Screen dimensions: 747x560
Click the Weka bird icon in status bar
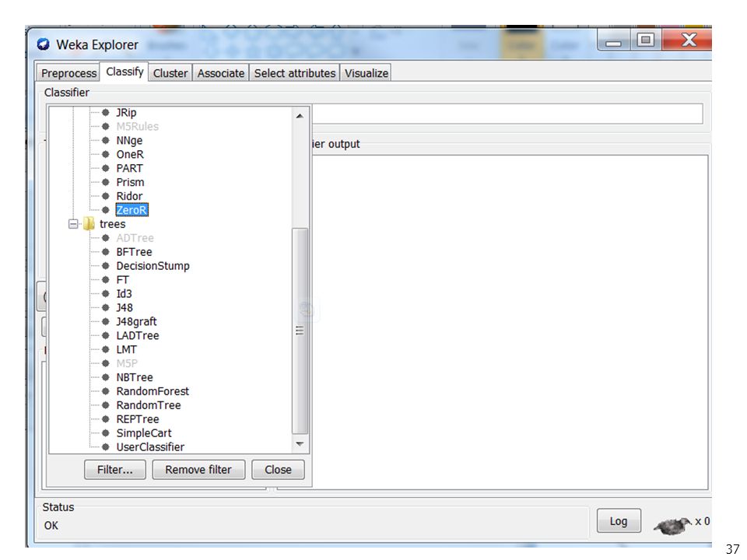(672, 526)
